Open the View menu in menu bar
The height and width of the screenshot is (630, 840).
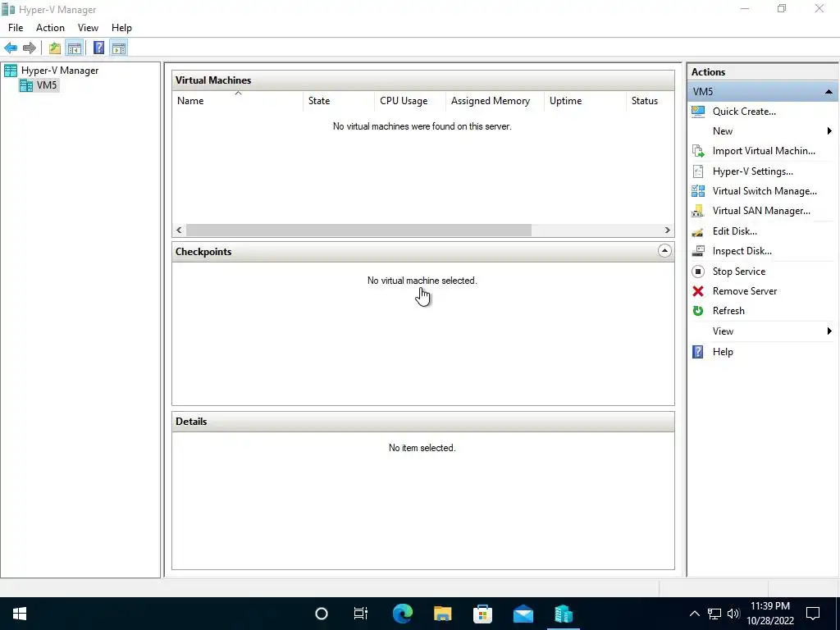coord(88,28)
